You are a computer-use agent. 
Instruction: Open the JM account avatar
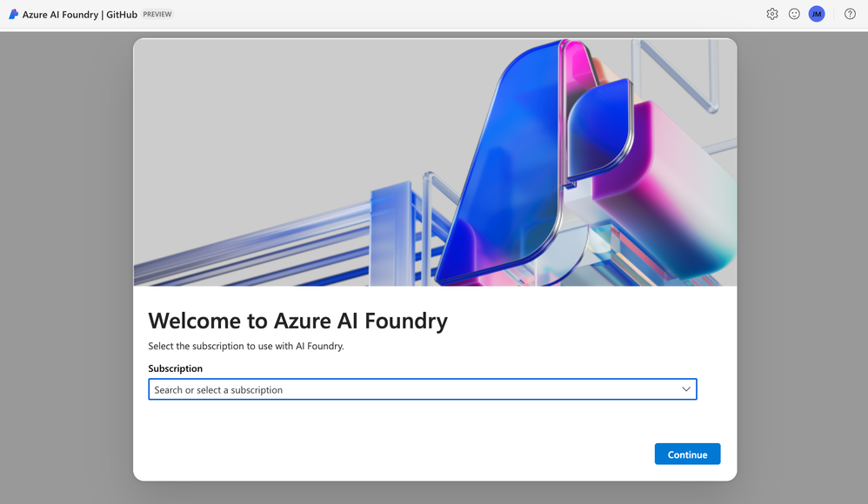click(817, 15)
